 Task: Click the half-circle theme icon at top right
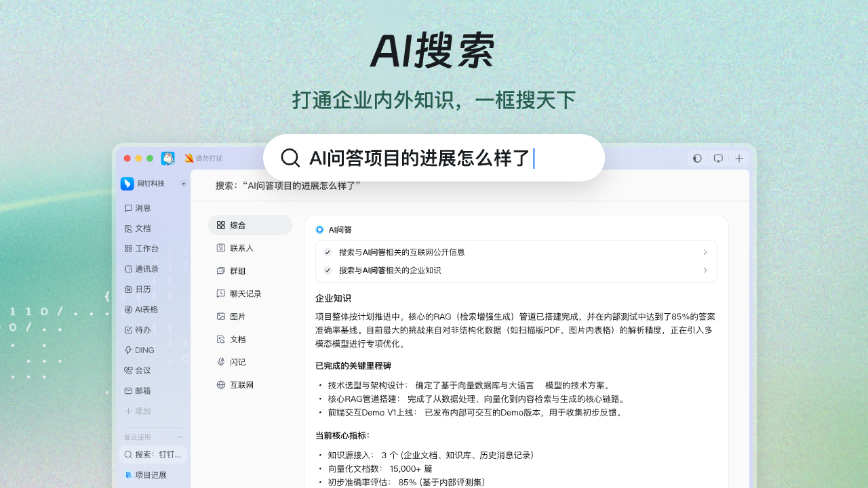[x=697, y=159]
